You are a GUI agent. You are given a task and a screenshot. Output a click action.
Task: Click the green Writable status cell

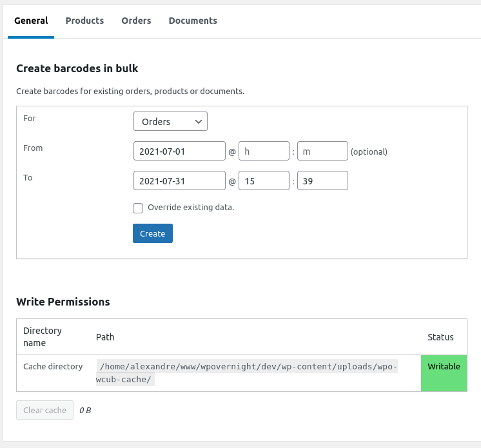(x=444, y=373)
